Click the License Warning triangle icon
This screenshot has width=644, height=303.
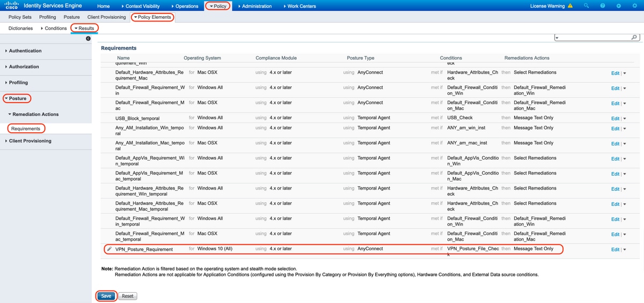[570, 6]
